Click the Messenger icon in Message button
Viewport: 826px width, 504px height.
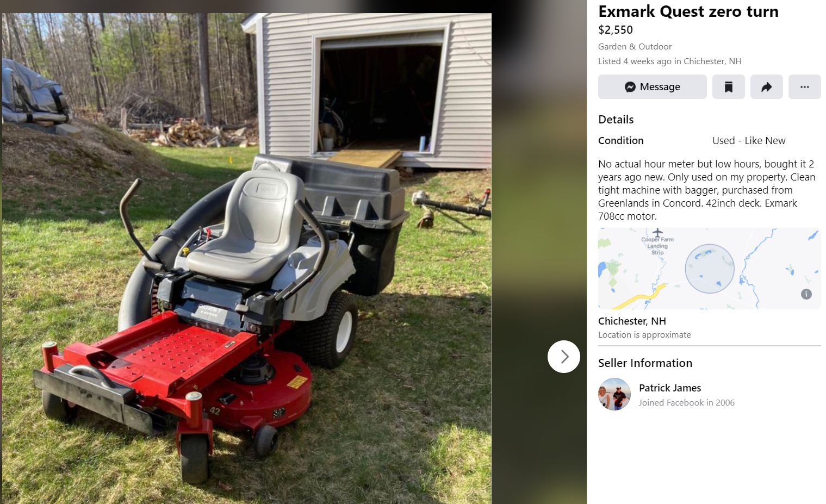coord(630,87)
